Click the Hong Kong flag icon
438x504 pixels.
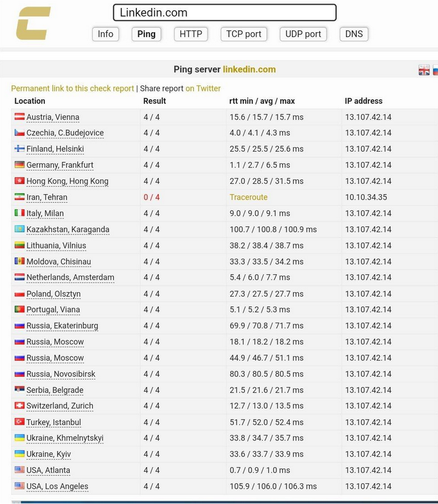click(19, 180)
